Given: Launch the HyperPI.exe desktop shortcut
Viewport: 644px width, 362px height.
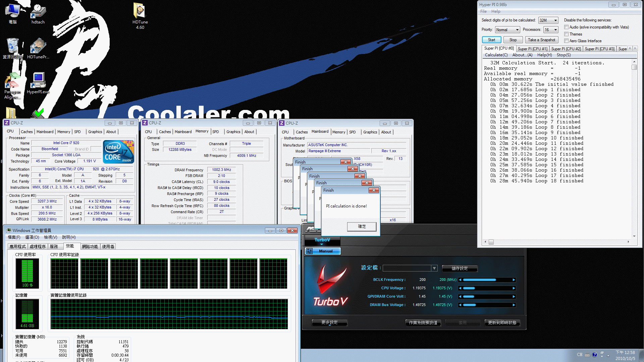Looking at the screenshot, I should click(38, 83).
